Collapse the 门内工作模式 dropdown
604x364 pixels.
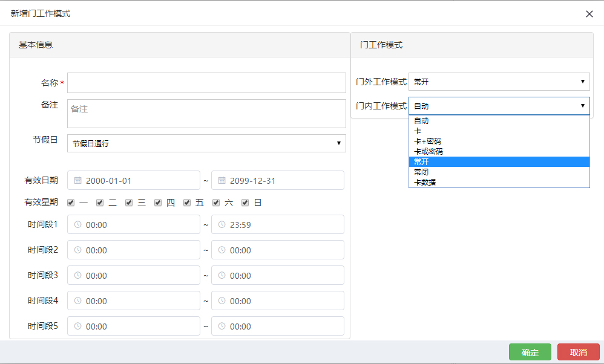tap(499, 106)
